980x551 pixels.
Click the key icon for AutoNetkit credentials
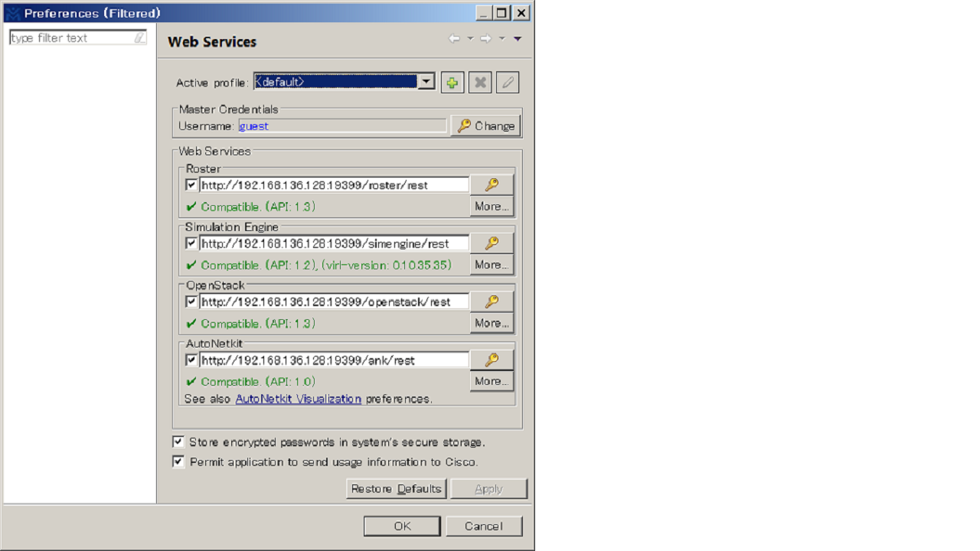click(492, 359)
